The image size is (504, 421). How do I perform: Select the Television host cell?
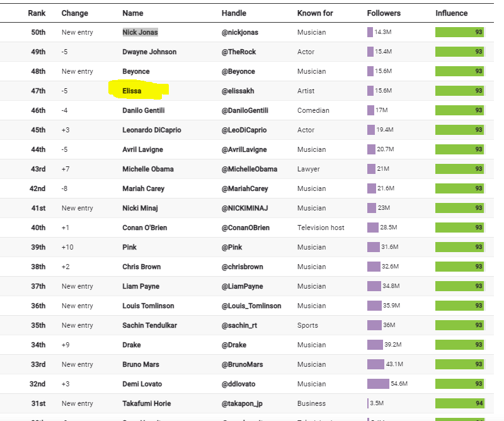[321, 228]
